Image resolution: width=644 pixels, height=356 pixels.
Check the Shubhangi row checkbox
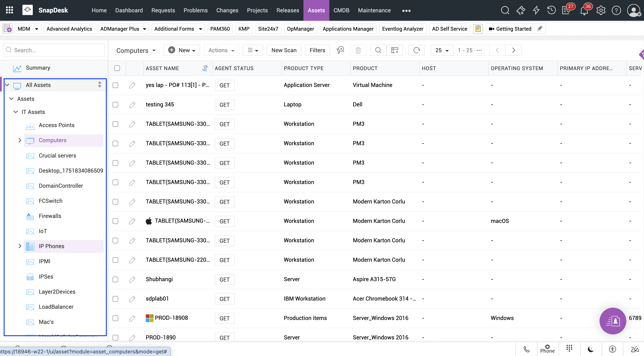(115, 279)
